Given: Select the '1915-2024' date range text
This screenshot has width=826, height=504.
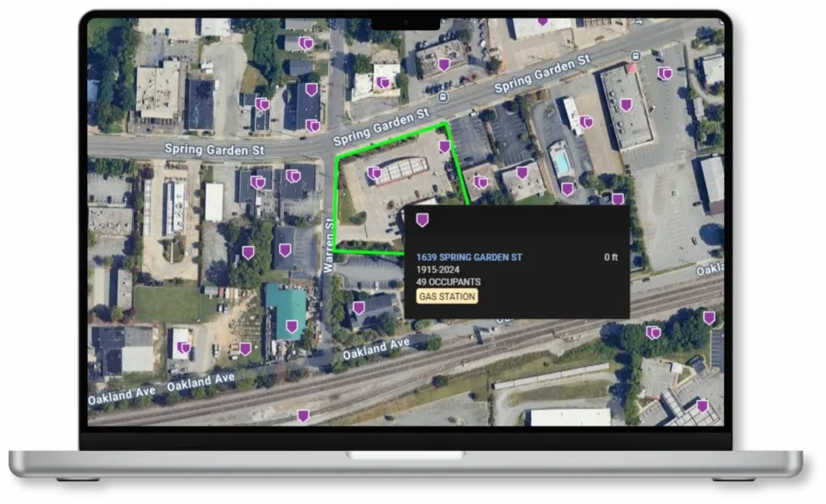Looking at the screenshot, I should pos(438,269).
